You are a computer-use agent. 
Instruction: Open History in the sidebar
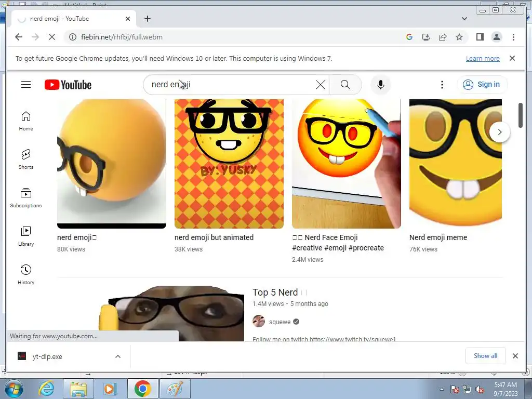click(x=26, y=274)
